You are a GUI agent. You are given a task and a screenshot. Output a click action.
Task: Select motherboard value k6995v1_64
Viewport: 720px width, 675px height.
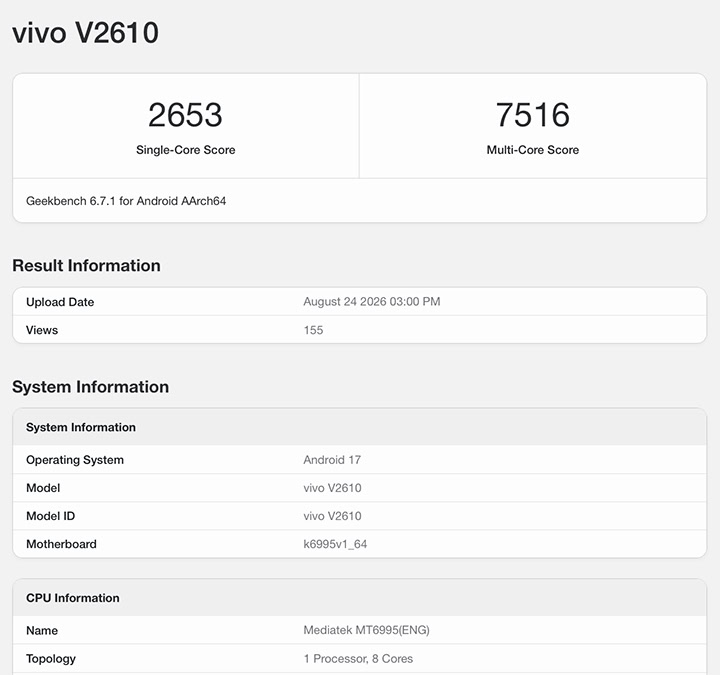(x=335, y=544)
